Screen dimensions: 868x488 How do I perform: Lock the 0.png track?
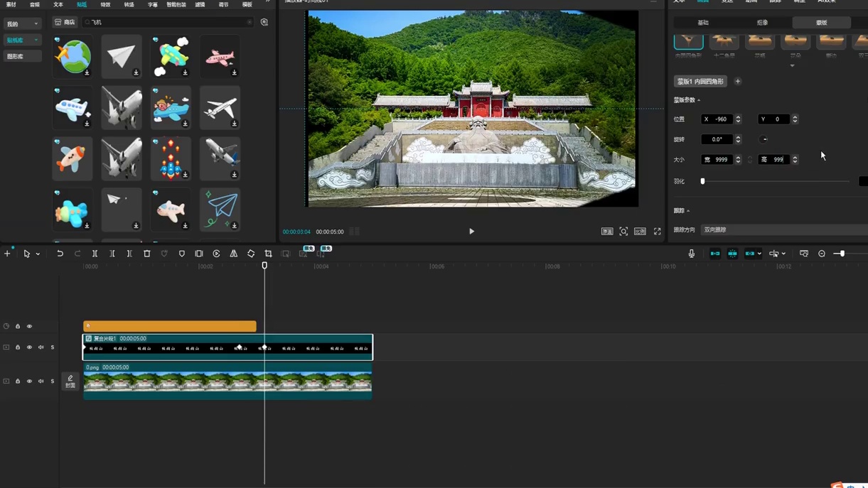coord(18,381)
